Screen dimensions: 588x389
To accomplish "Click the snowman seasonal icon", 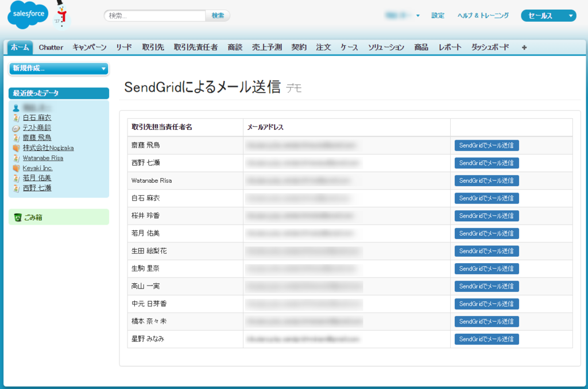I will tap(61, 14).
